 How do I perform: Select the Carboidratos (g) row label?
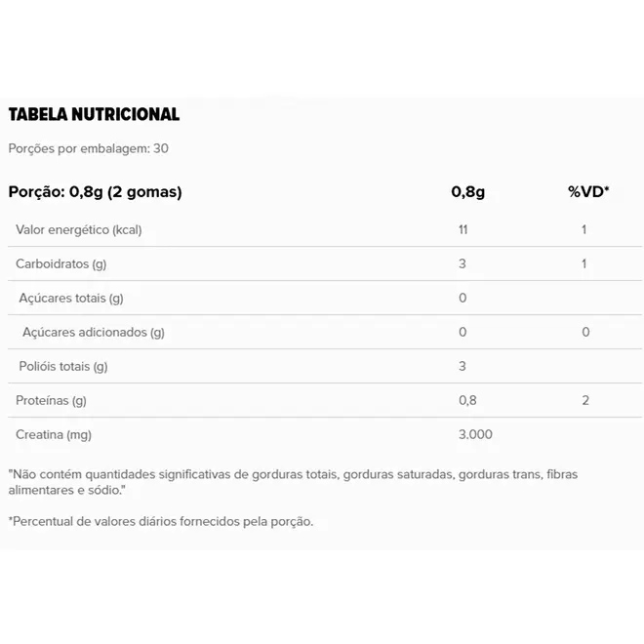pos(61,263)
